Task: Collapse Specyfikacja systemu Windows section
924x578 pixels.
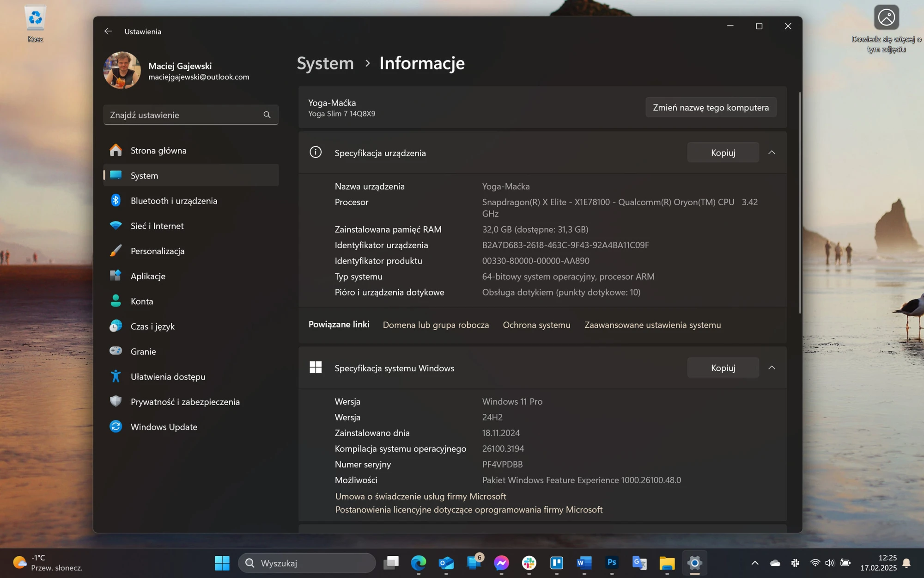Action: pos(772,368)
